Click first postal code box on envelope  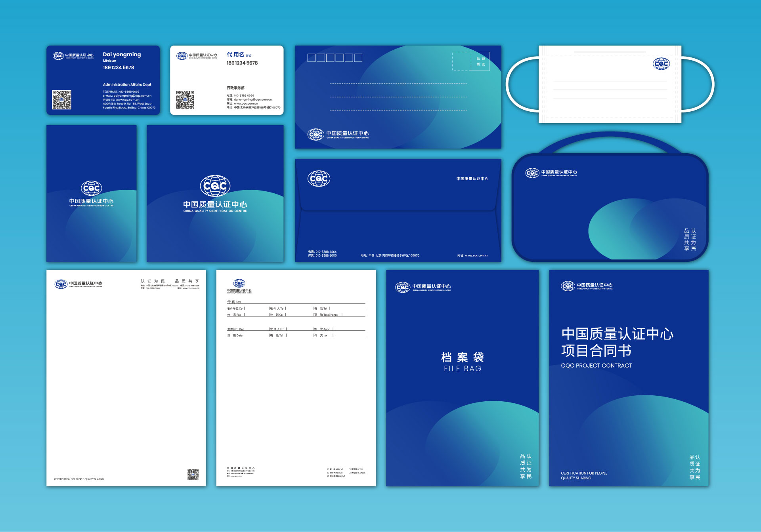312,58
